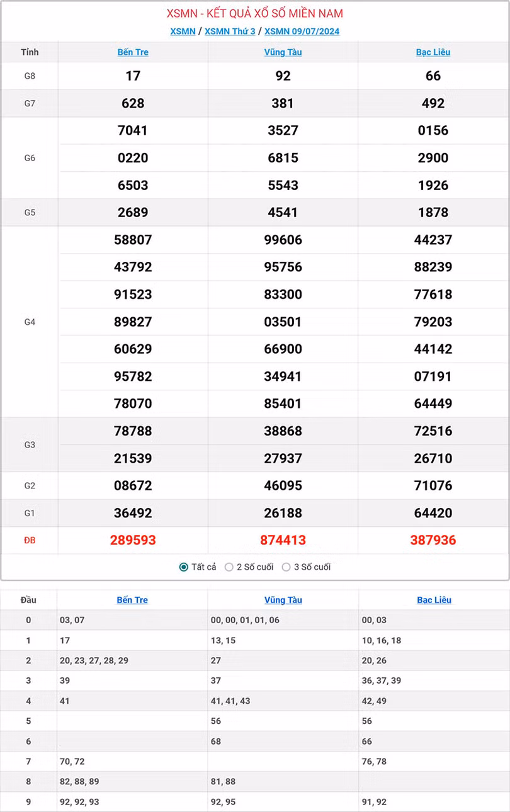
Task: Click the page title 'XSMN - KẾT QUẢ XỔ SỐ MIỀN NAM'
Action: [255, 14]
